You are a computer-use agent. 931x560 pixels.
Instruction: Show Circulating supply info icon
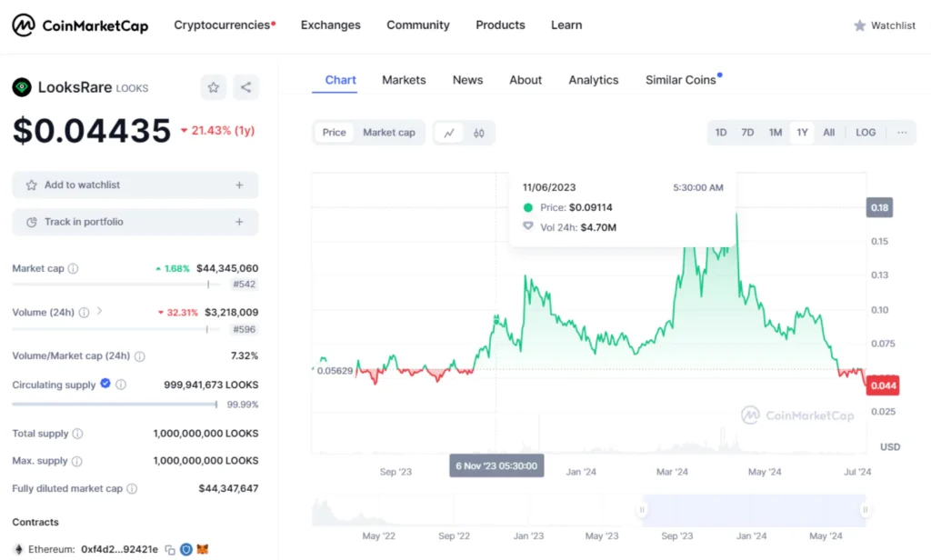121,385
